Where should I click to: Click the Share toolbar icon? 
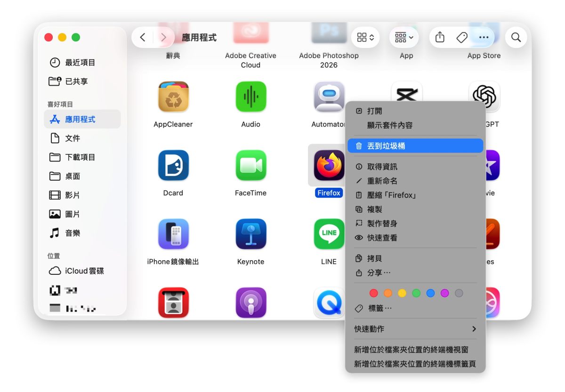440,37
